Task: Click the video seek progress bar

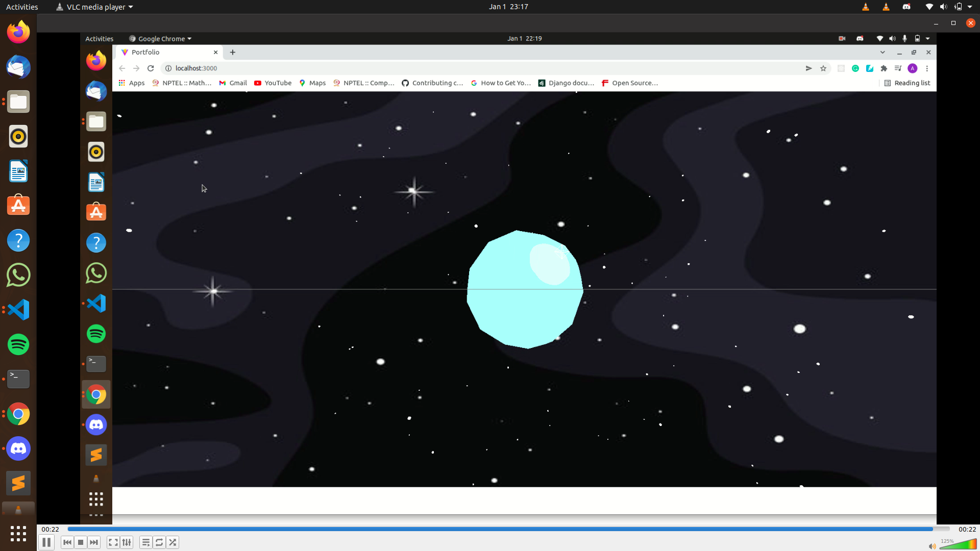Action: (x=508, y=529)
